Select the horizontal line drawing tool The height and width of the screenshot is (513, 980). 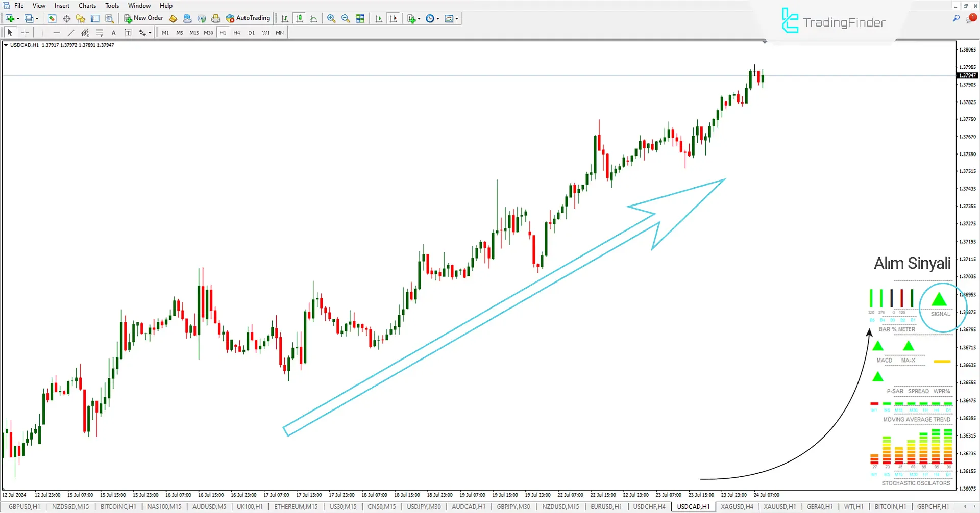(57, 32)
